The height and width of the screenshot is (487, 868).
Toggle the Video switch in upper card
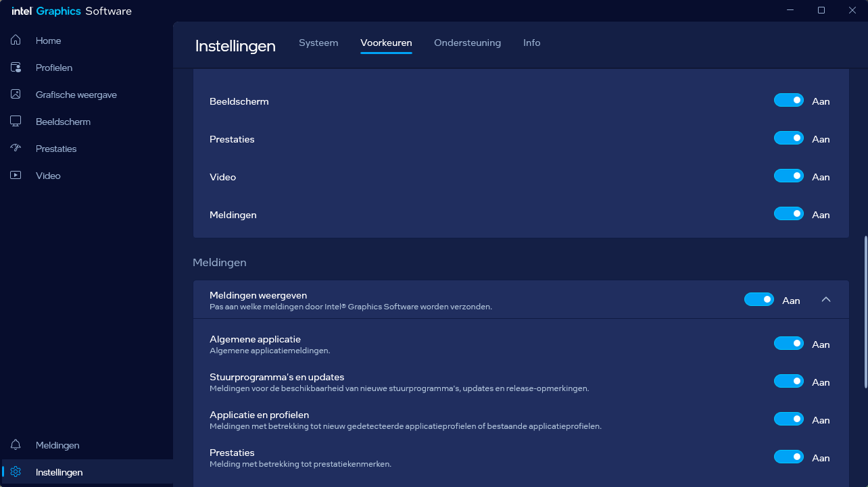(788, 176)
